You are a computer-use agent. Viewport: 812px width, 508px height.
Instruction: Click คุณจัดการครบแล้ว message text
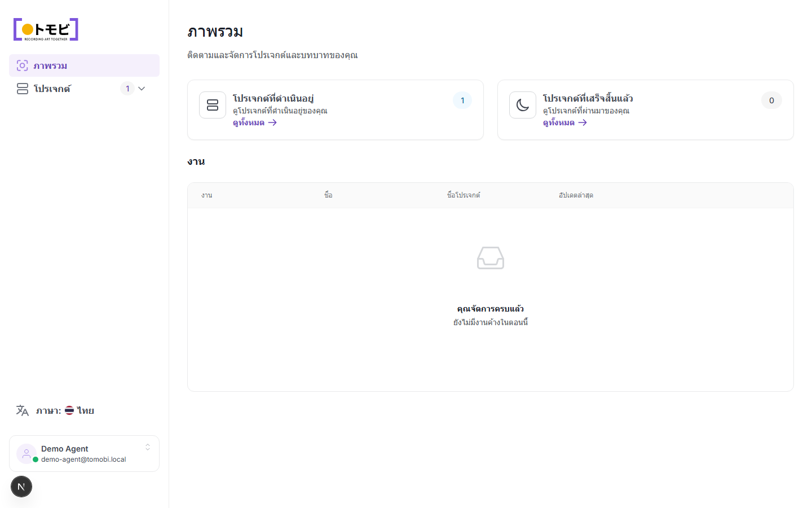coord(491,309)
